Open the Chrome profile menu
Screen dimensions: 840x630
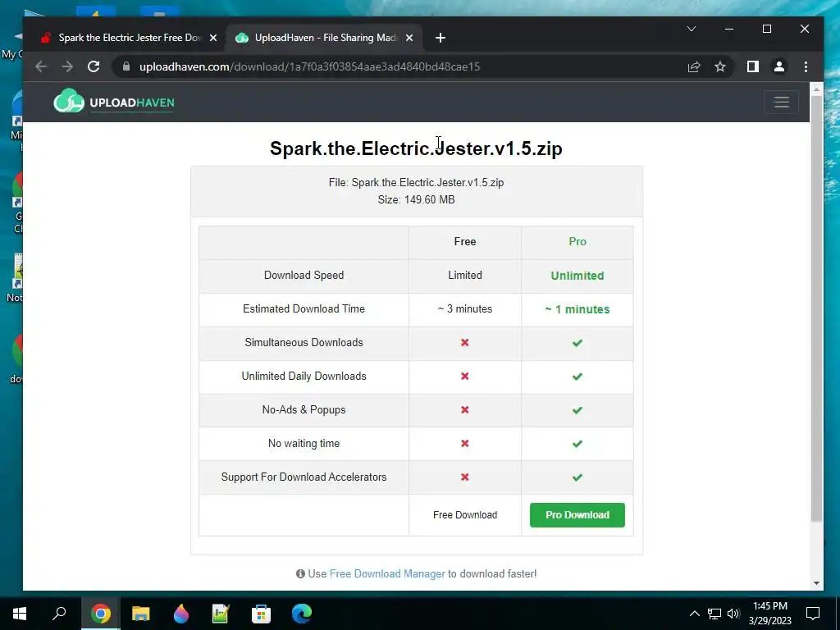pos(779,66)
